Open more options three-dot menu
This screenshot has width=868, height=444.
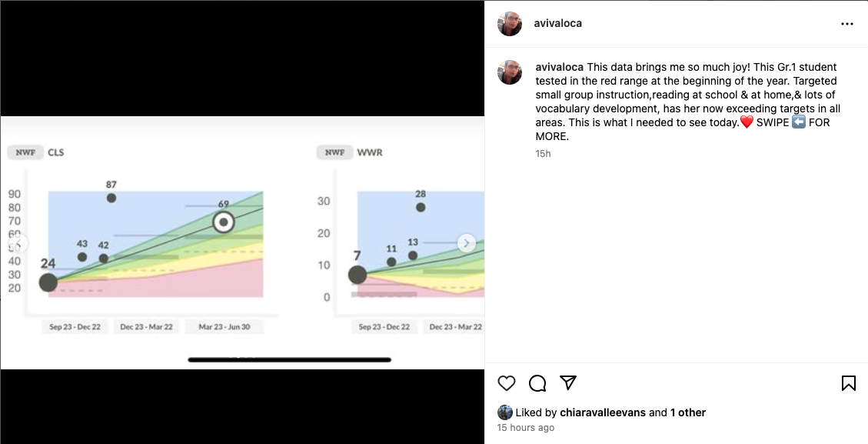[x=847, y=24]
